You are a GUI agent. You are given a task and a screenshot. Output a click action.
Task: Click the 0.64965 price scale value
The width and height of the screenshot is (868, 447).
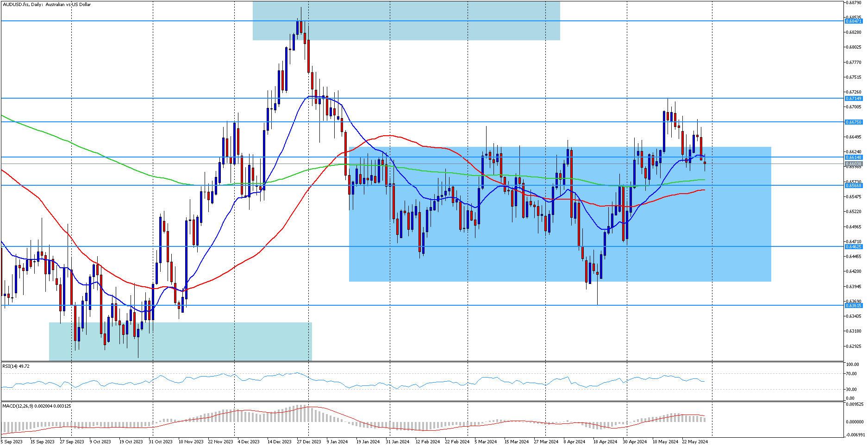pos(854,227)
